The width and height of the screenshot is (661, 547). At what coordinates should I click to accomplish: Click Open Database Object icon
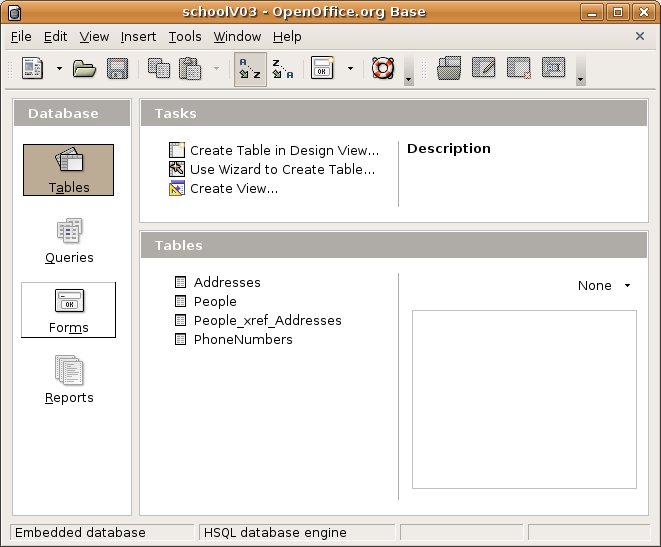[x=449, y=68]
